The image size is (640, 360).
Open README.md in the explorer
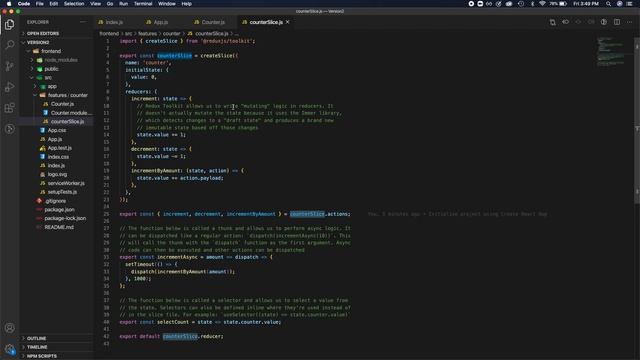point(56,227)
